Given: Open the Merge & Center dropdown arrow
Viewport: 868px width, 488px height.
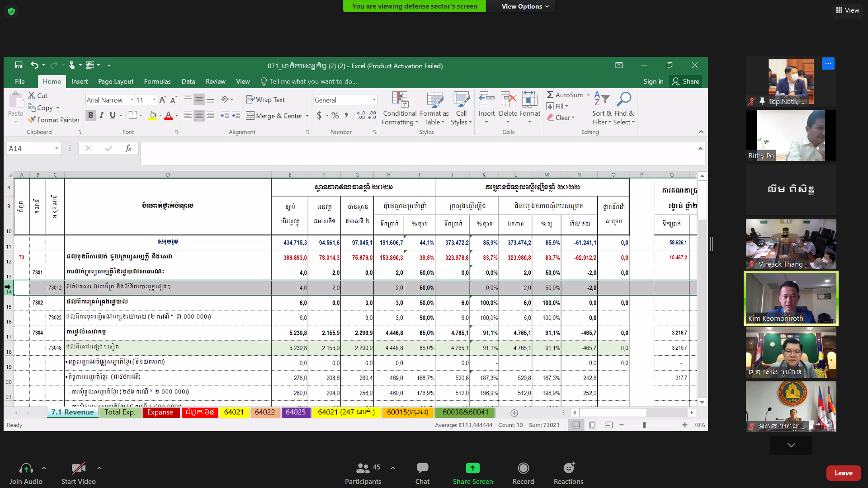Looking at the screenshot, I should click(307, 117).
